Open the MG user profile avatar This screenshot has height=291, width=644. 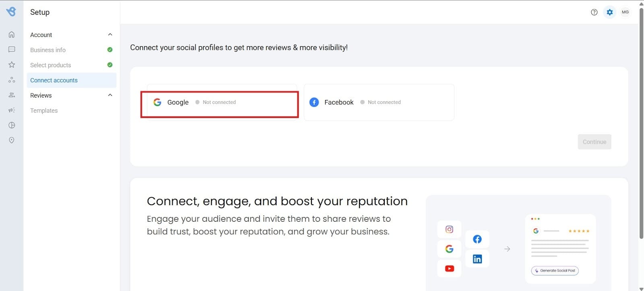(625, 12)
